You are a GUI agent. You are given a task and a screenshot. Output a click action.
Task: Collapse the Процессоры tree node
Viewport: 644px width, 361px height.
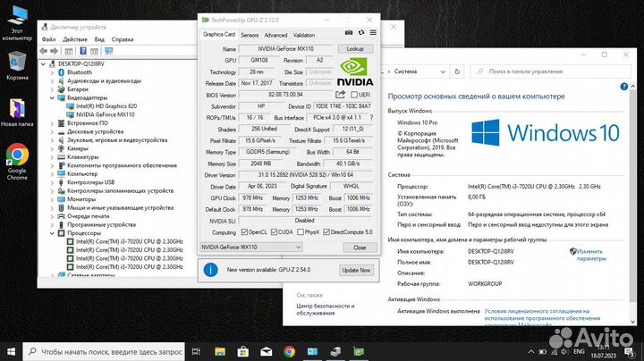point(52,233)
